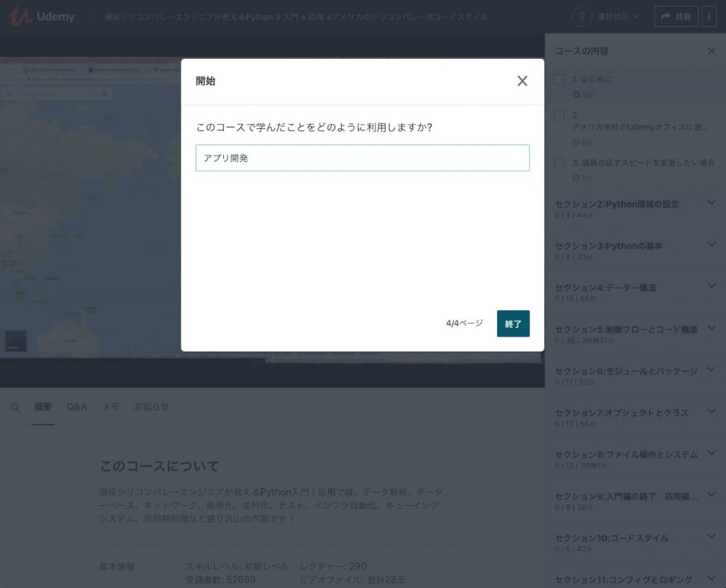
Task: Check the 1. はじめに lecture checkbox
Action: point(559,79)
